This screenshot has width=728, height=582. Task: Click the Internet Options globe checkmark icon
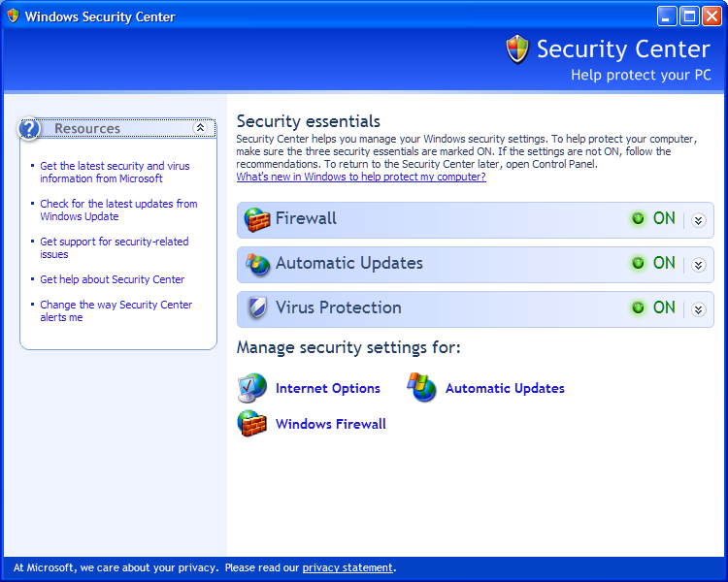tap(252, 388)
